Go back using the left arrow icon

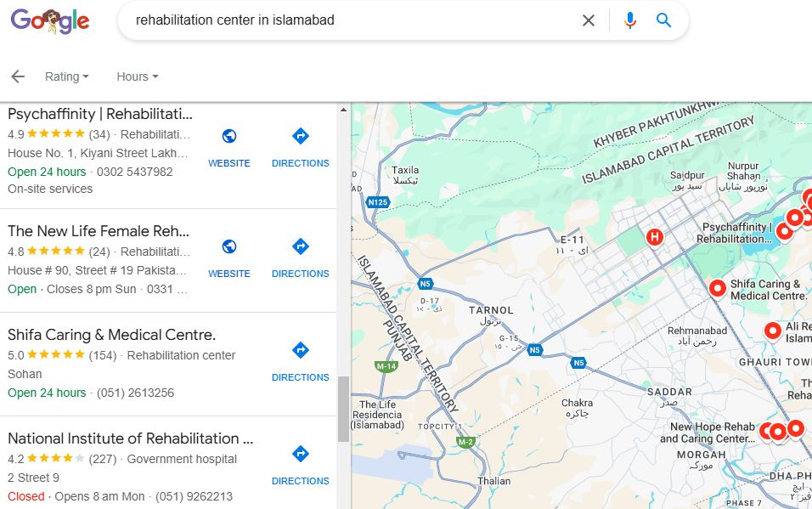tap(18, 76)
